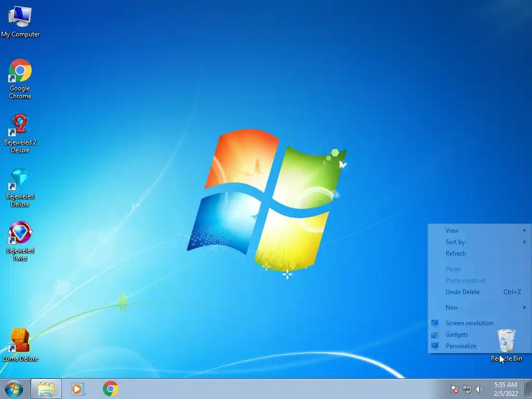Image resolution: width=532 pixels, height=399 pixels.
Task: Launch Windows Media Player from taskbar
Action: click(x=77, y=389)
